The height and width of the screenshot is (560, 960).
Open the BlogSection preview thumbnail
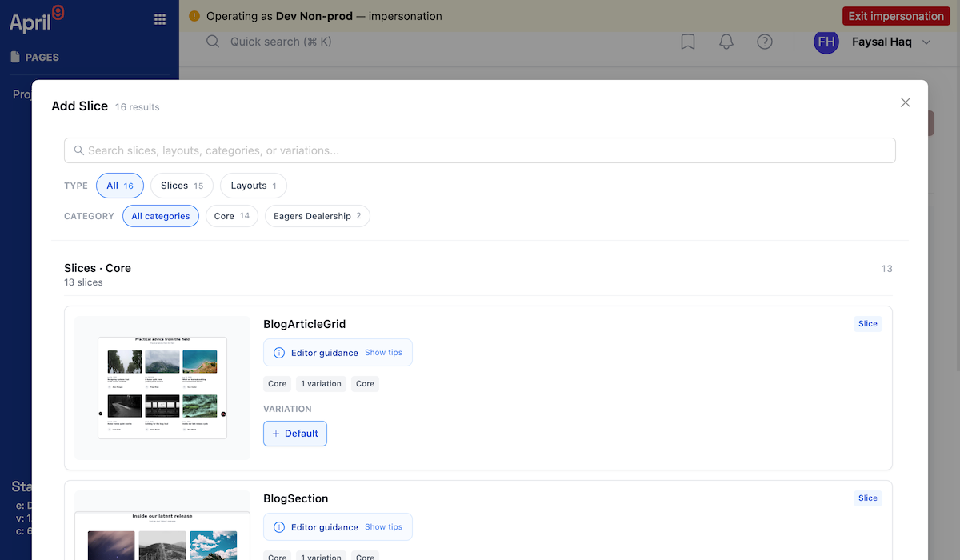coord(162,526)
